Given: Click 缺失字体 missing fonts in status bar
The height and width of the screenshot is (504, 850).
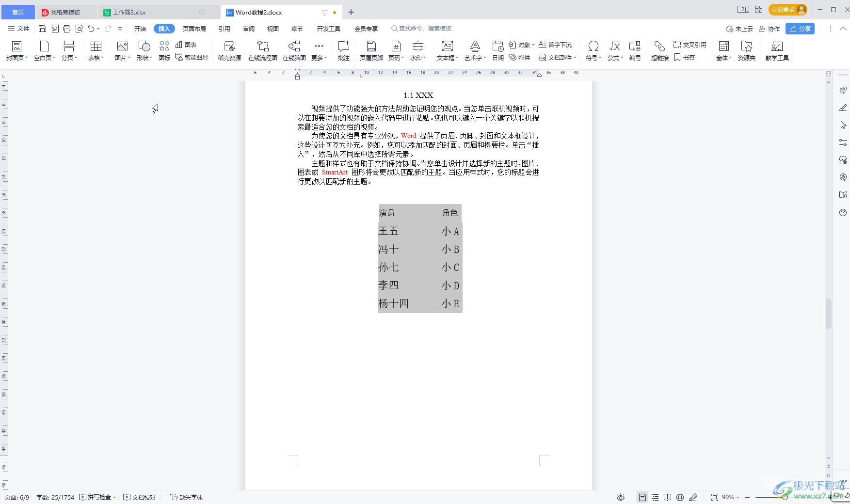Looking at the screenshot, I should coord(187,497).
